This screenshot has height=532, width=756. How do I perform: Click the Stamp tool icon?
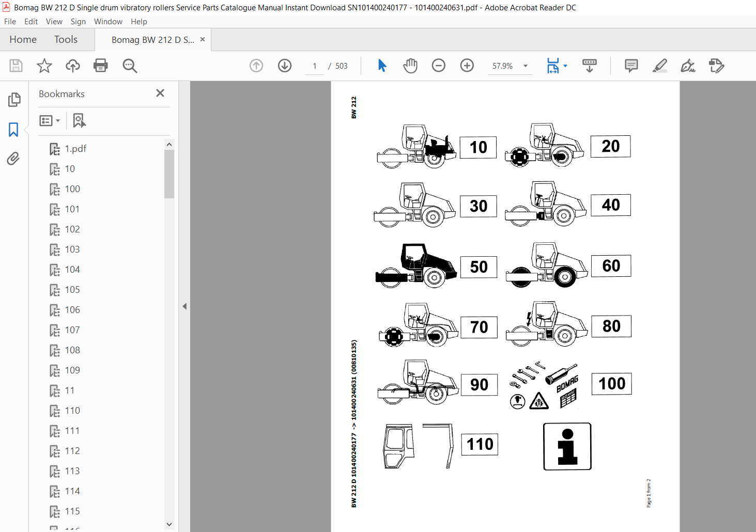point(716,66)
